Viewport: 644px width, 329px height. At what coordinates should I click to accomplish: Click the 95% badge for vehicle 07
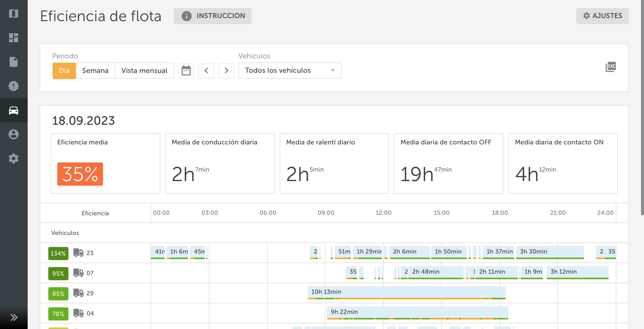[x=58, y=273]
